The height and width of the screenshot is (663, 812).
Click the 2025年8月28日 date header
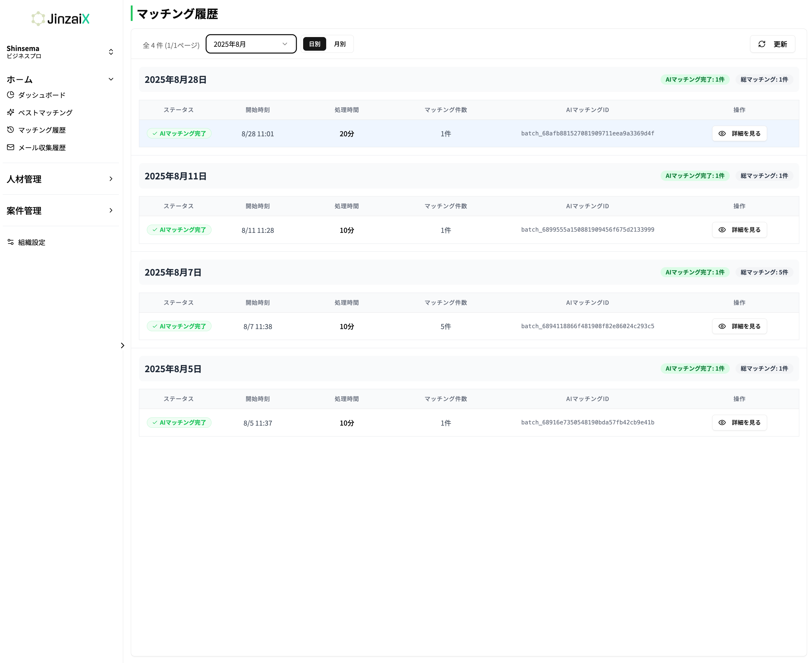tap(176, 80)
